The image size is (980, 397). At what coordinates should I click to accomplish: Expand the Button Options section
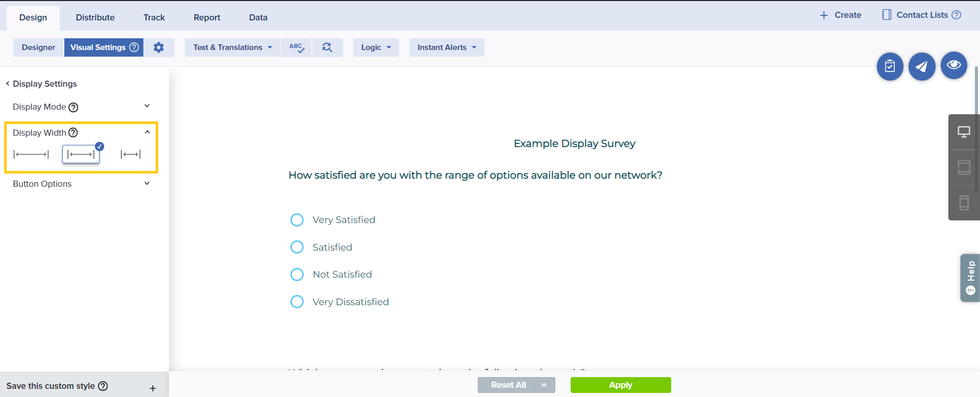pyautogui.click(x=147, y=184)
